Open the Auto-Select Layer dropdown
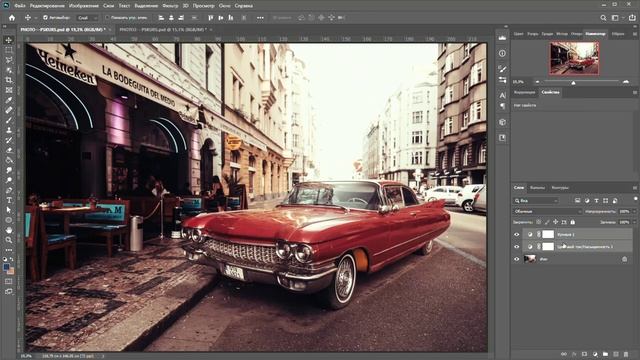Screen dimensions: 640x360 coord(87,18)
